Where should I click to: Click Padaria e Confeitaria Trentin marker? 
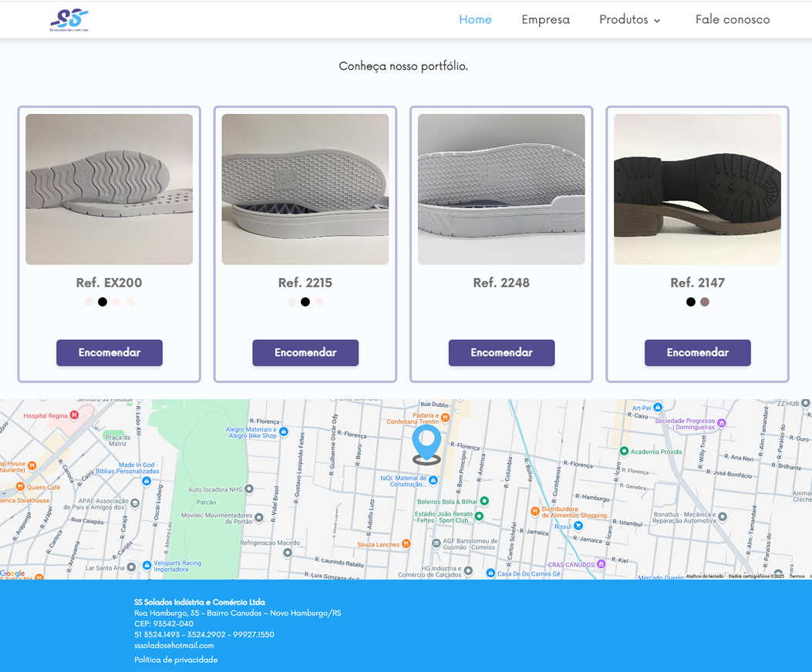tap(446, 417)
